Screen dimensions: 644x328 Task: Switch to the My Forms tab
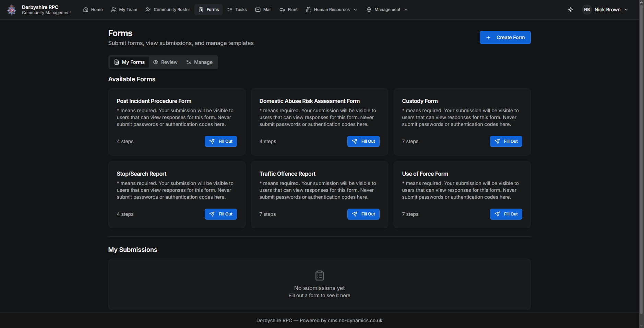(x=129, y=62)
